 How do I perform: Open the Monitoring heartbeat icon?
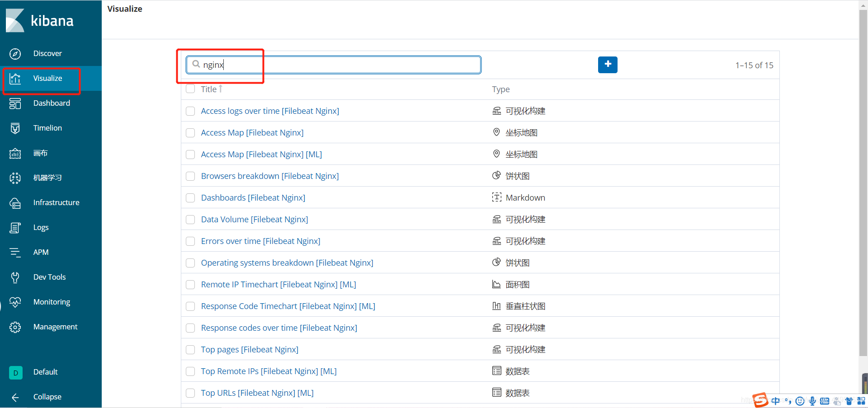click(x=15, y=302)
